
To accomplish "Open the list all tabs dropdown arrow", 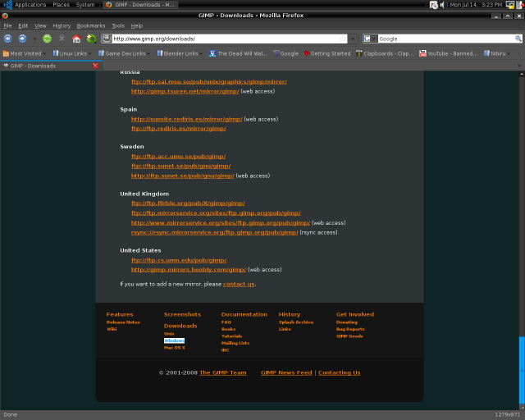I will [519, 66].
